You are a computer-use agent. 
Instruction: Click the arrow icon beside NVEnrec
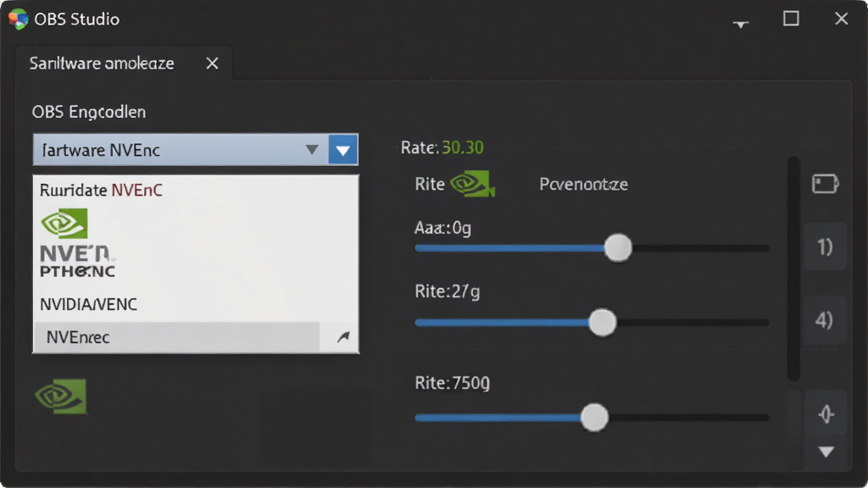(x=343, y=337)
